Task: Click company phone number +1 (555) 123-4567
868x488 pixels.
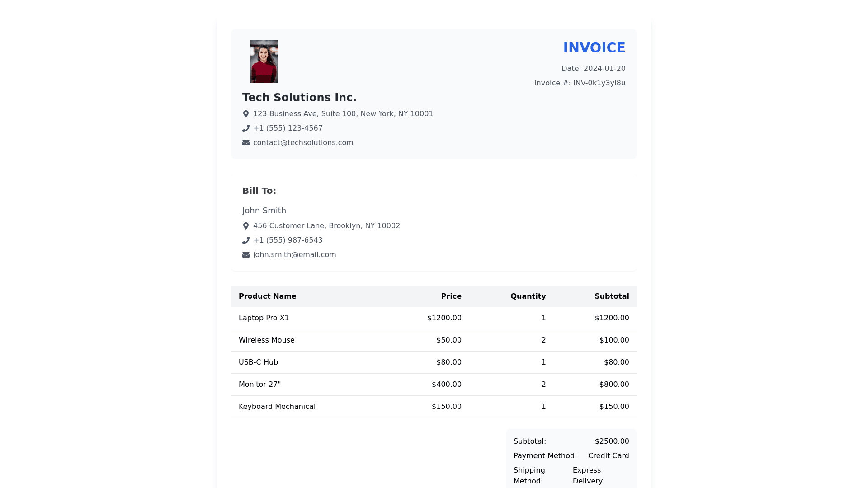Action: coord(288,128)
